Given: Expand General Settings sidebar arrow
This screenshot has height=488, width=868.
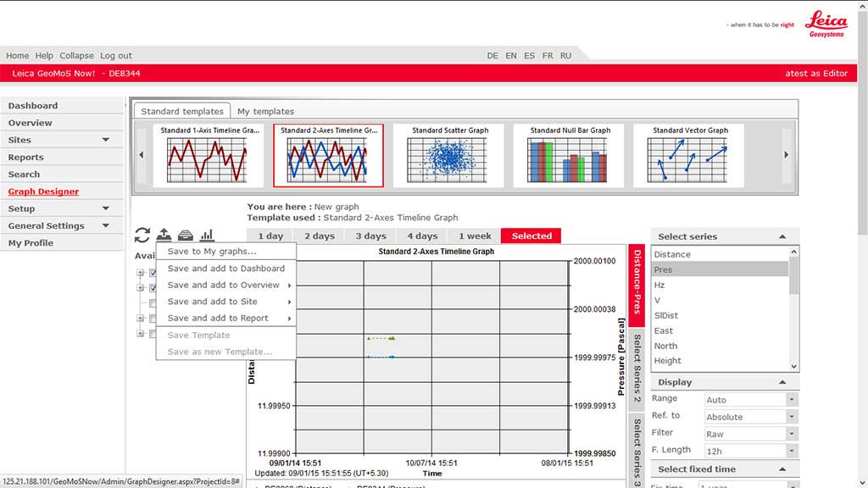Looking at the screenshot, I should 106,225.
